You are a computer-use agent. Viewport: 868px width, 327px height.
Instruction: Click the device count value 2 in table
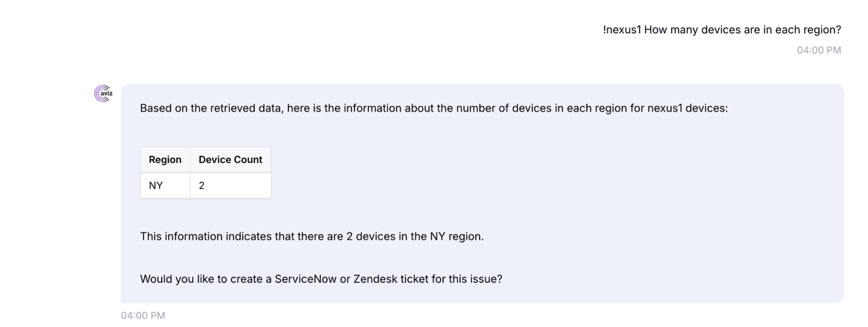pos(201,186)
